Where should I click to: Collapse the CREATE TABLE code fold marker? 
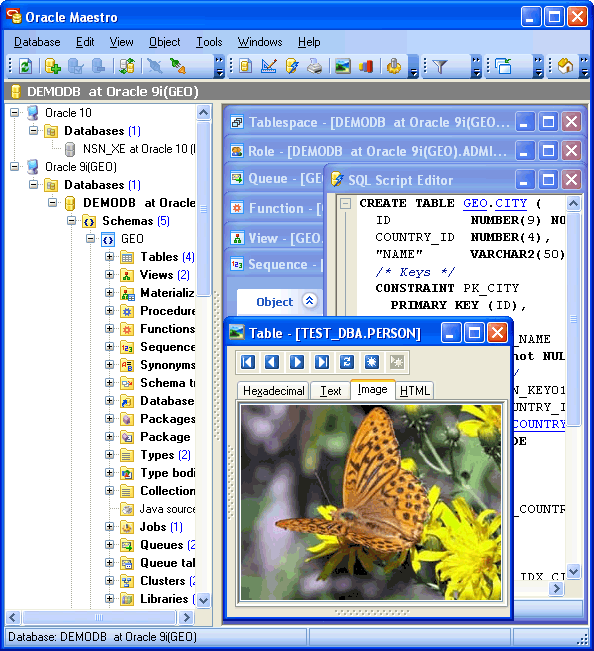coord(345,204)
